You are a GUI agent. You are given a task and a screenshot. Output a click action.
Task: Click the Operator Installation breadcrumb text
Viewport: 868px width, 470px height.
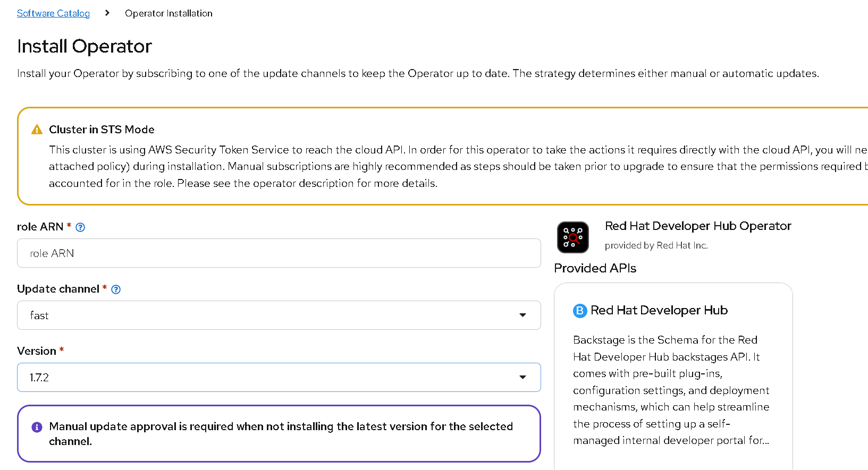tap(168, 13)
